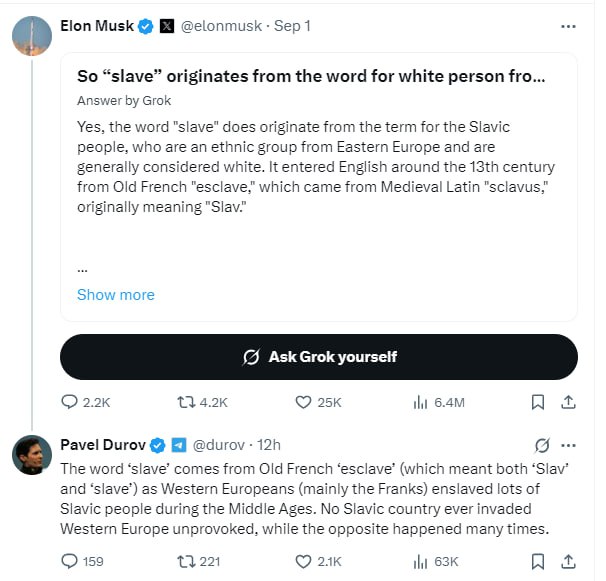
Task: Open more options on Elon Musk's post
Action: pyautogui.click(x=568, y=26)
